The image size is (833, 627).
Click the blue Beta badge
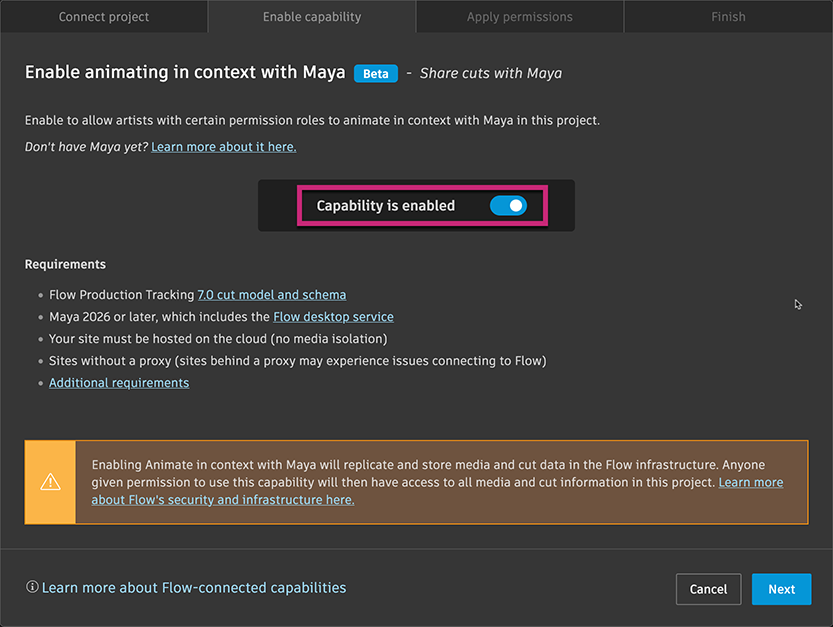[376, 73]
